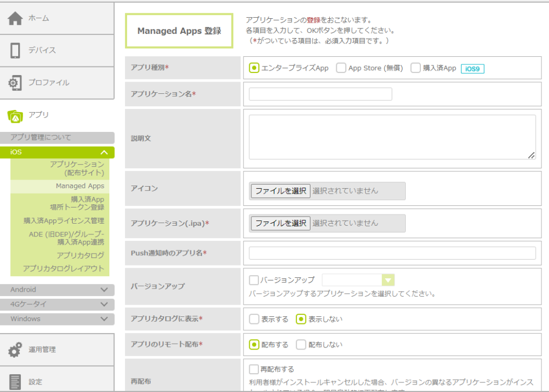The width and height of the screenshot is (549, 392).
Task: Click the Home house icon in sidebar
Action: click(15, 18)
